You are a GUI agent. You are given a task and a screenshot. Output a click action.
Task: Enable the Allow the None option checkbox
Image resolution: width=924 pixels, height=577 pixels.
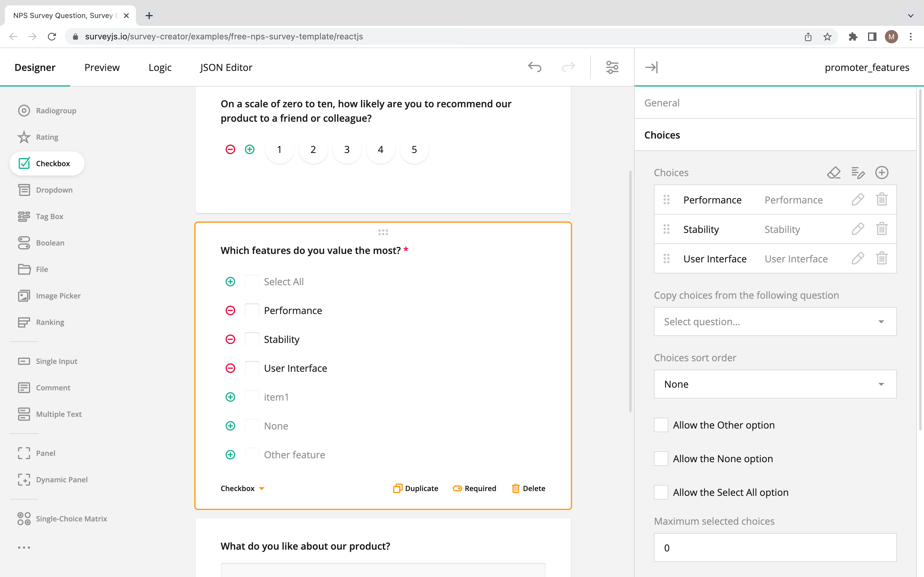tap(661, 458)
